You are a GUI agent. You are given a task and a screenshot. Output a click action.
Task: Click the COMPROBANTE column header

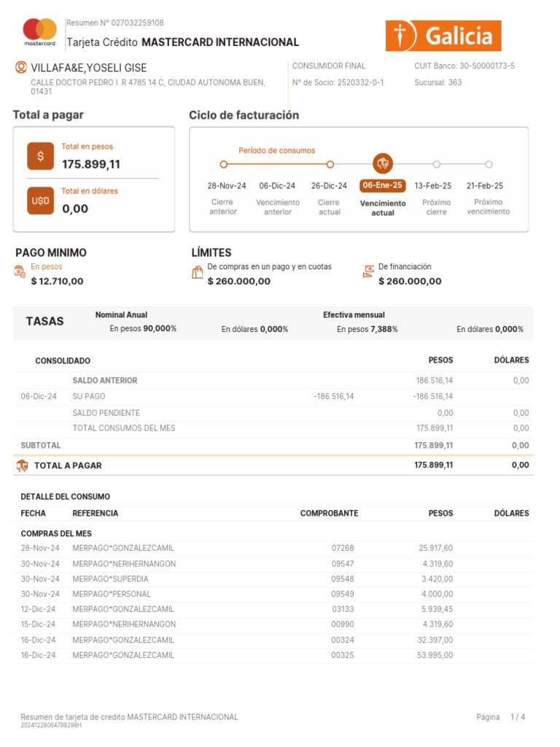pos(329,513)
